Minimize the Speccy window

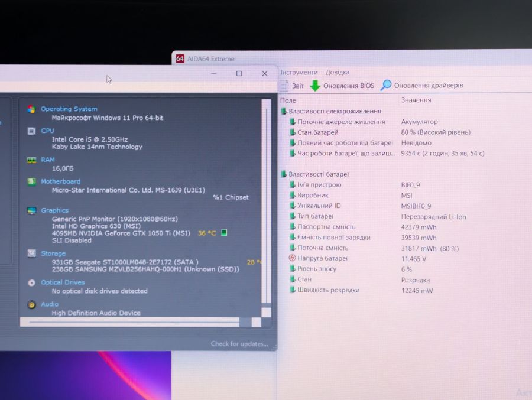(214, 73)
